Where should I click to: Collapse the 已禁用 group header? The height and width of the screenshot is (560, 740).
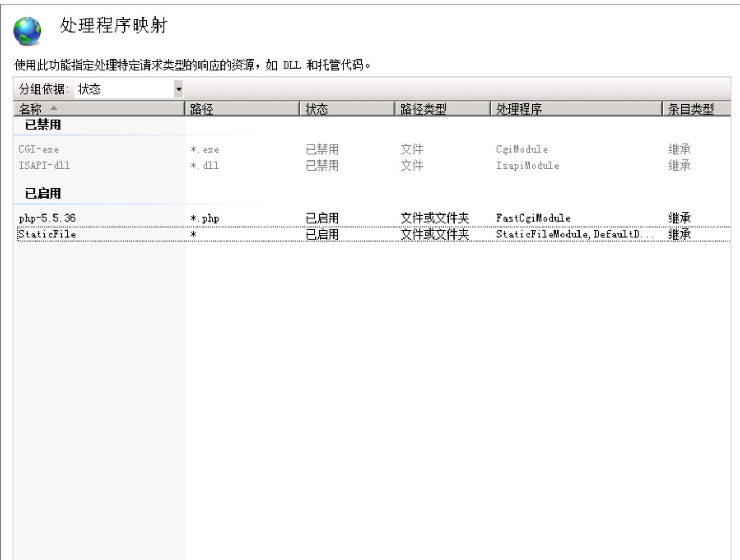coord(43,124)
